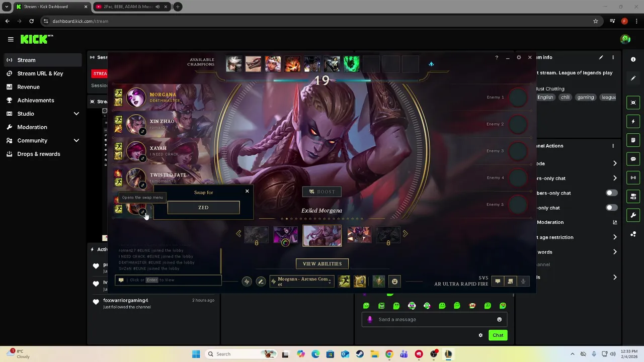The image size is (644, 362).
Task: Pick the green glowing bench champion
Action: pos(351,64)
